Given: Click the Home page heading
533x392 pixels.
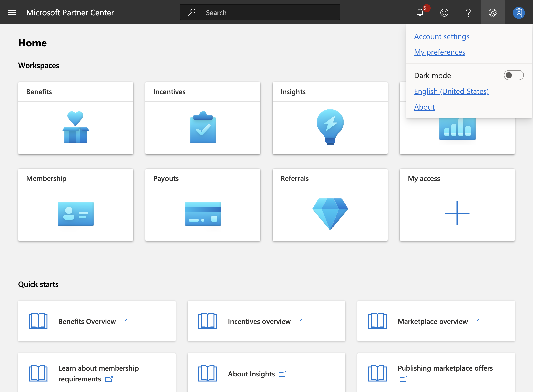Looking at the screenshot, I should [32, 43].
